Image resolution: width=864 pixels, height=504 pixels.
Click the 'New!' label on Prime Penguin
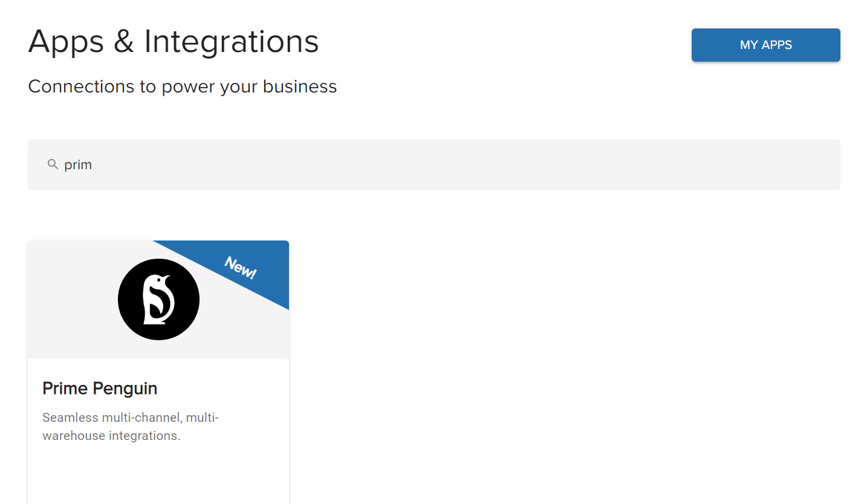(x=241, y=268)
